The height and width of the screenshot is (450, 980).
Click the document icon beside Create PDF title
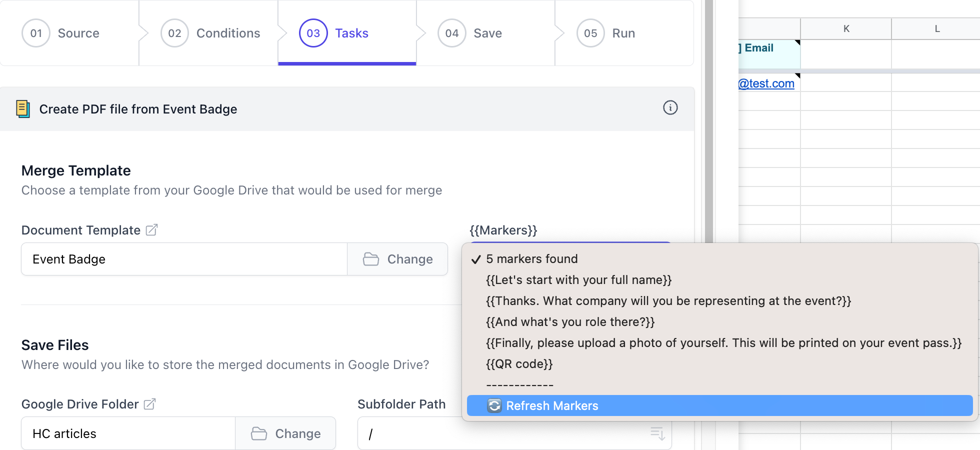(23, 109)
